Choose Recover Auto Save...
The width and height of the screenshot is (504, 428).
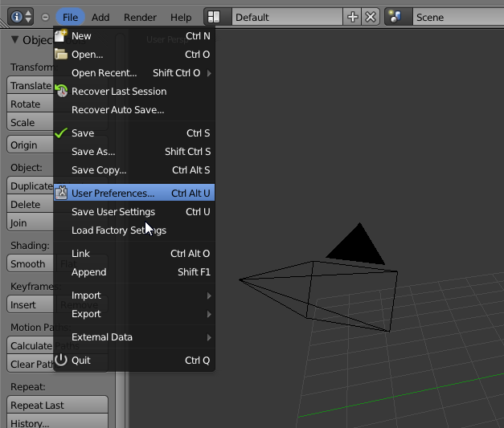[134, 110]
